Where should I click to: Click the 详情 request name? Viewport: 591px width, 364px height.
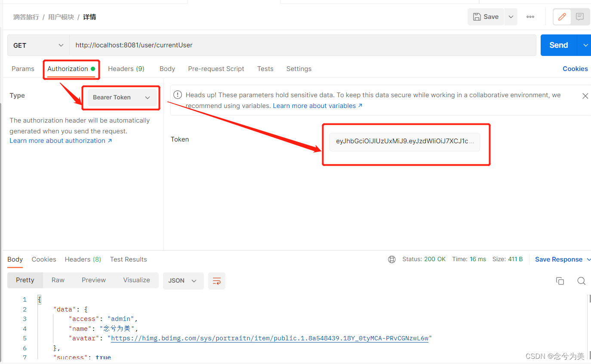[89, 17]
